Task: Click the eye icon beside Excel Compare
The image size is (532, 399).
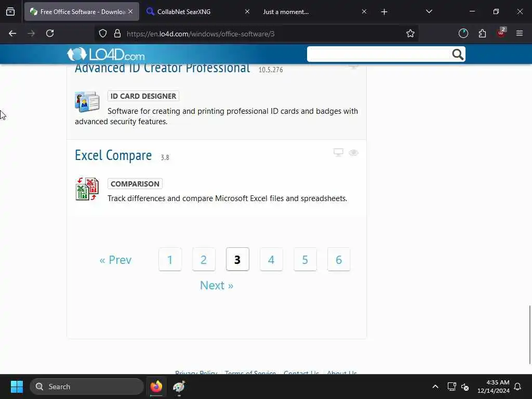Action: tap(353, 153)
